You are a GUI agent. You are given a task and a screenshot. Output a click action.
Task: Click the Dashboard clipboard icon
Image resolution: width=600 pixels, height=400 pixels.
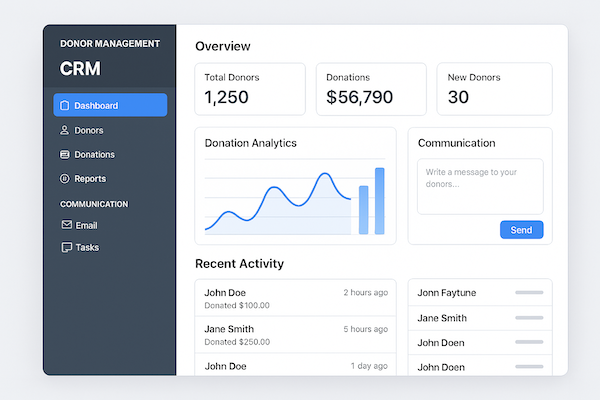(65, 105)
